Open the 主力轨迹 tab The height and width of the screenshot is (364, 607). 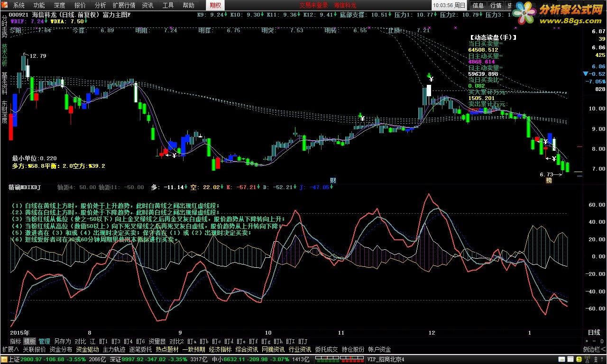tap(114, 350)
